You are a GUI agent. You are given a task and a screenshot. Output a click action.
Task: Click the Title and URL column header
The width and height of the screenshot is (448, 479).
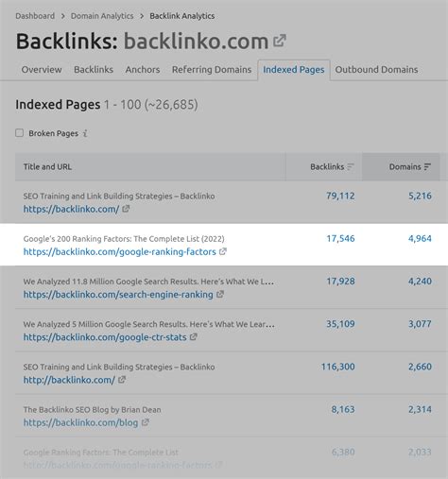click(47, 167)
